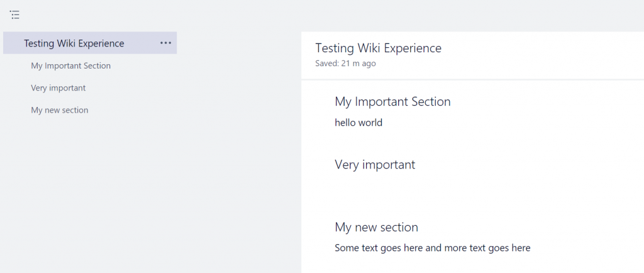The height and width of the screenshot is (273, 644).
Task: Edit the Very important heading in editor
Action: pos(375,165)
